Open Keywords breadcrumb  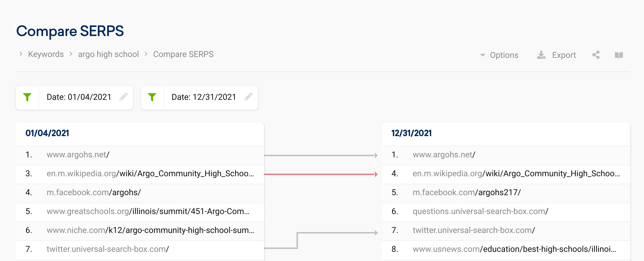pos(46,54)
